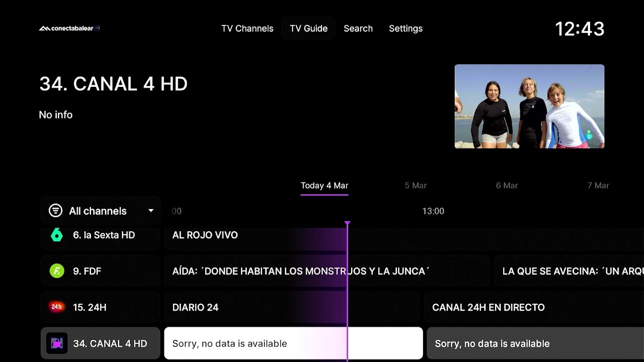Click the conectabalear logo
The width and height of the screenshot is (644, 362).
pos(69,28)
